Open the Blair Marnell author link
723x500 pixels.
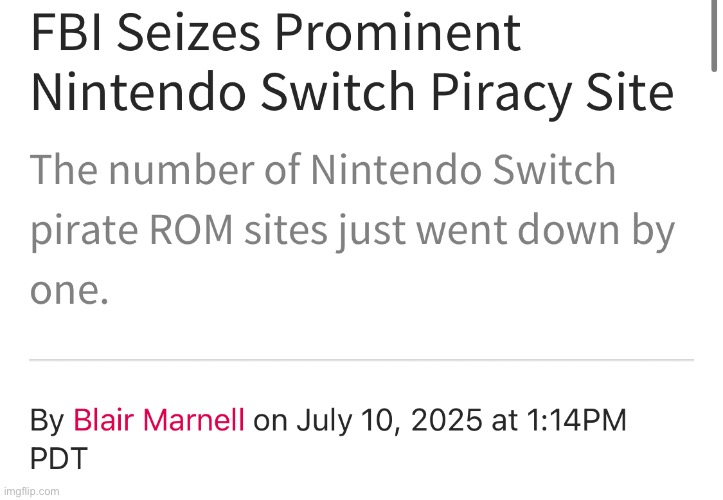[159, 420]
